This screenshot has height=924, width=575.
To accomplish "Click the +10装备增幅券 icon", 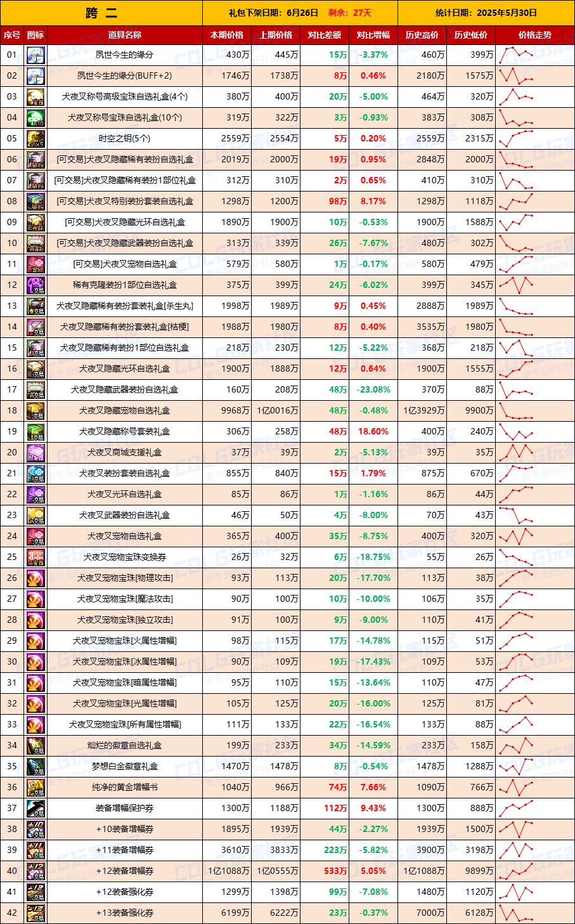I will click(x=36, y=830).
